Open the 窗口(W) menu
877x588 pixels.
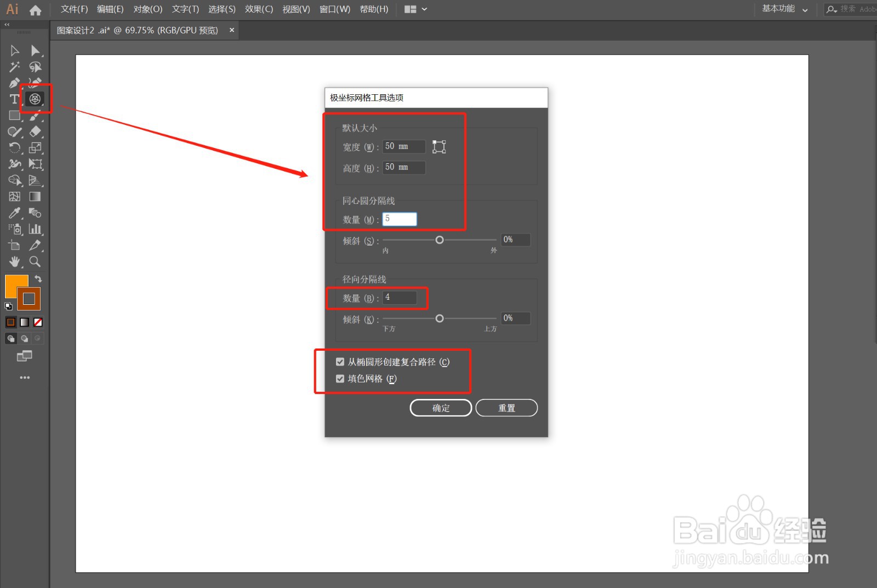(335, 9)
